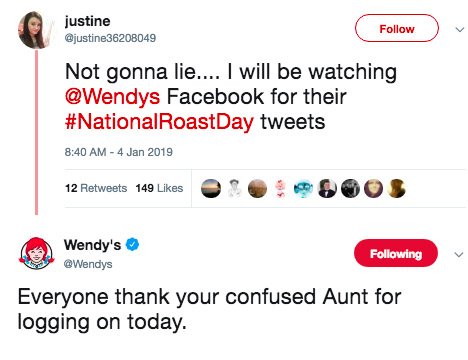
Task: Click Wendy's verified badge
Action: pos(132,245)
